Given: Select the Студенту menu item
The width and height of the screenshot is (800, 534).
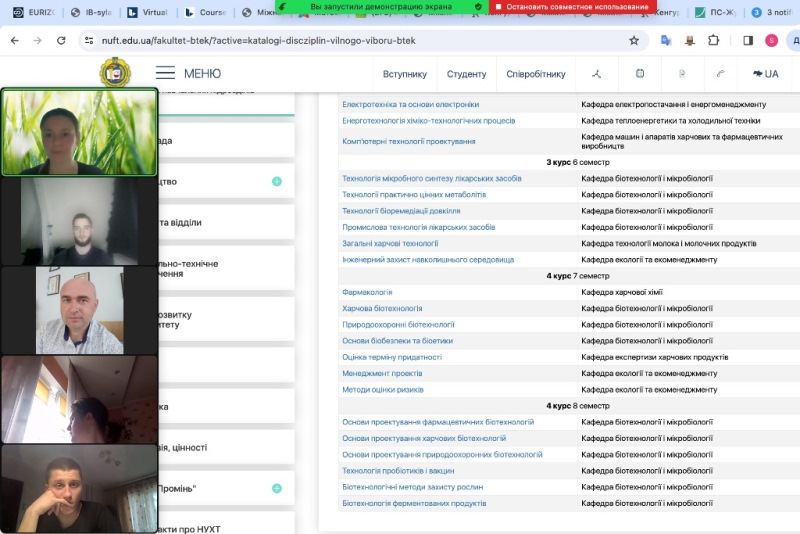Looking at the screenshot, I should [466, 74].
